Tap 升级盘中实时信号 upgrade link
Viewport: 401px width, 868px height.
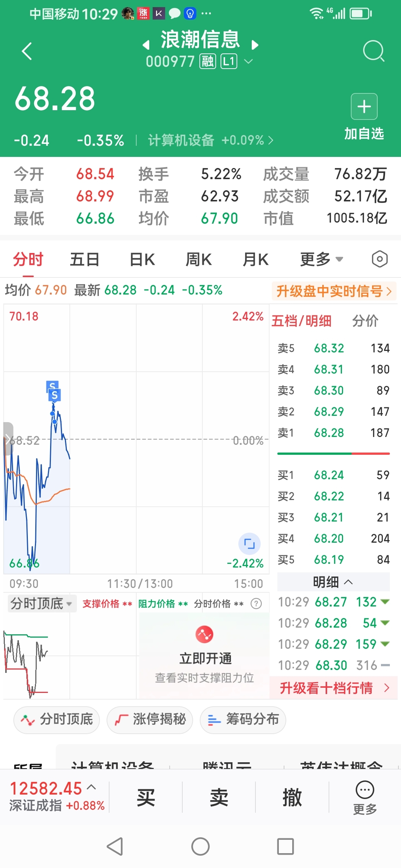[334, 291]
